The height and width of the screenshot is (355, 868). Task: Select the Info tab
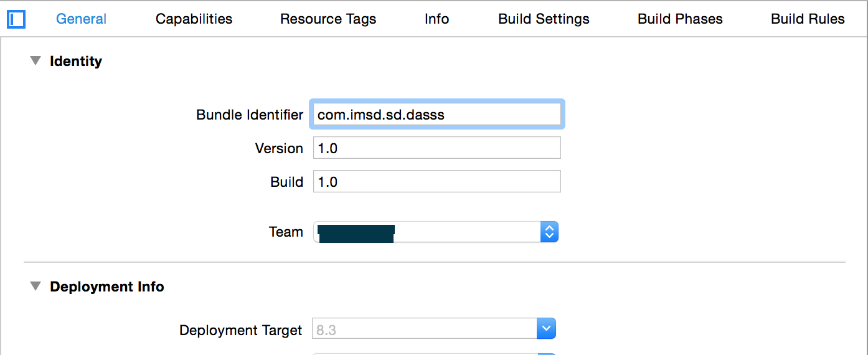pos(436,19)
